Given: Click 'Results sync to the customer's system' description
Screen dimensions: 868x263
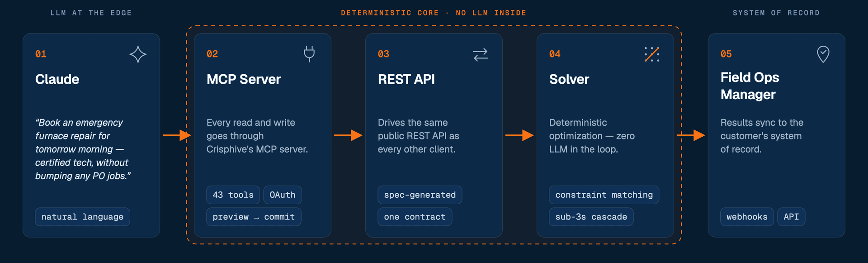Looking at the screenshot, I should (762, 136).
